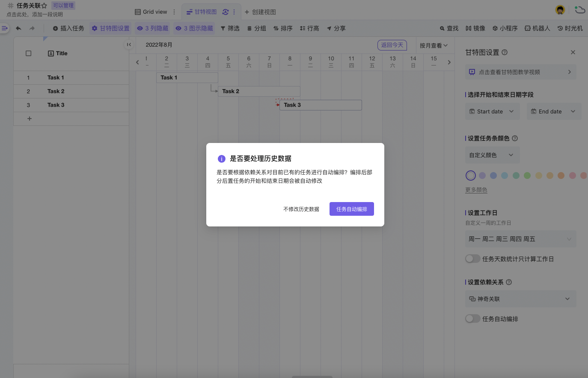This screenshot has height=378, width=588.
Task: Confirm with the 任务自动编排 dialog button
Action: (352, 209)
